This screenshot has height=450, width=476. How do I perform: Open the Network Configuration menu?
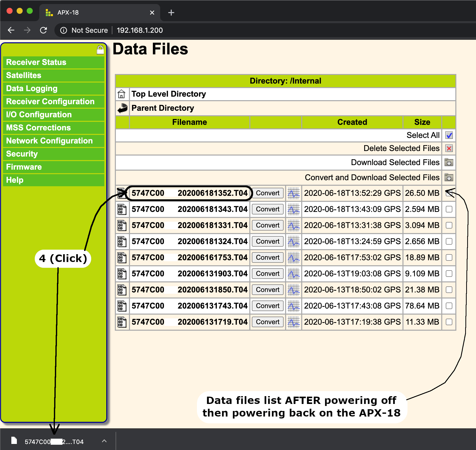coord(54,141)
